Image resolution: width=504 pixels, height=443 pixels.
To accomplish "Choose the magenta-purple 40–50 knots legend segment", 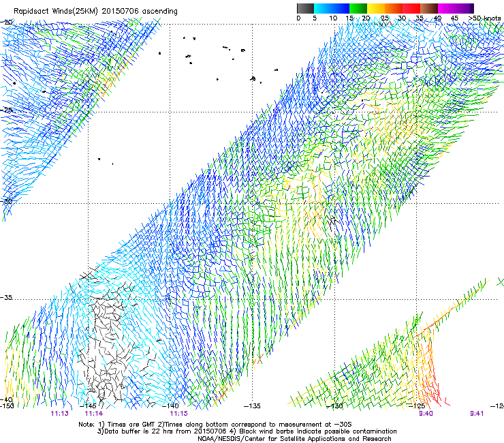I will tap(456, 8).
